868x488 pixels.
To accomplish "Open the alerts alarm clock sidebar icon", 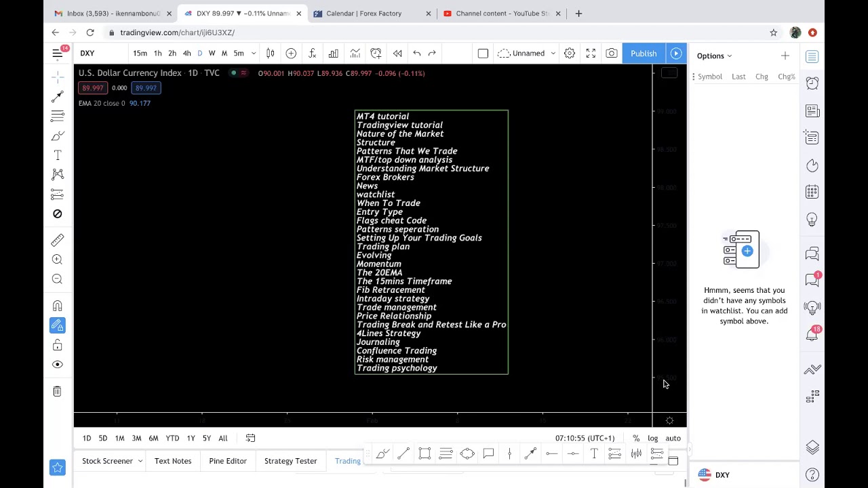I will pyautogui.click(x=812, y=83).
